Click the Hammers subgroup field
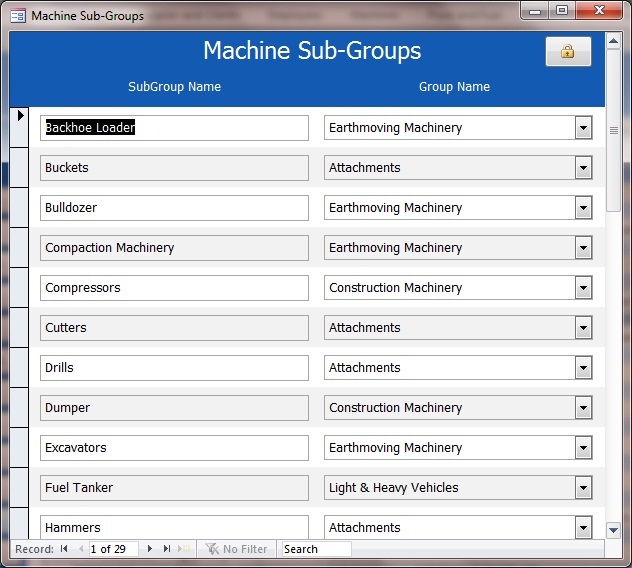Viewport: 632px width, 568px height. click(x=174, y=526)
